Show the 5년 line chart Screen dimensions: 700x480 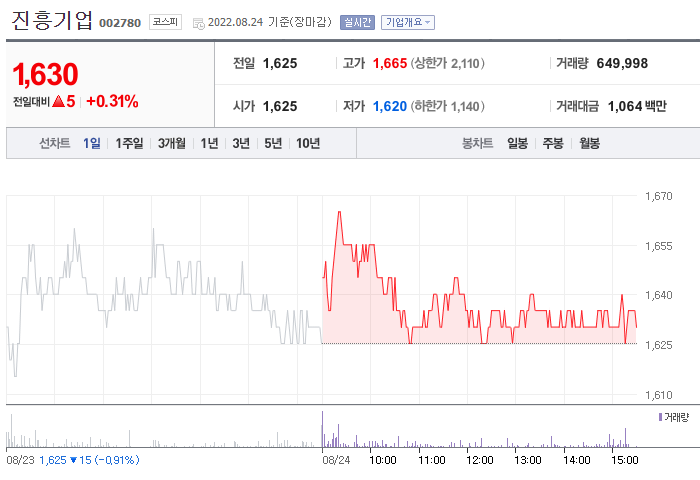coord(273,143)
